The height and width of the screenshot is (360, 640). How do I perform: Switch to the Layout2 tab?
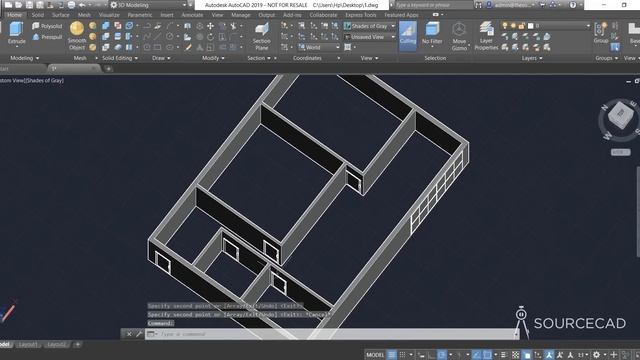click(56, 345)
